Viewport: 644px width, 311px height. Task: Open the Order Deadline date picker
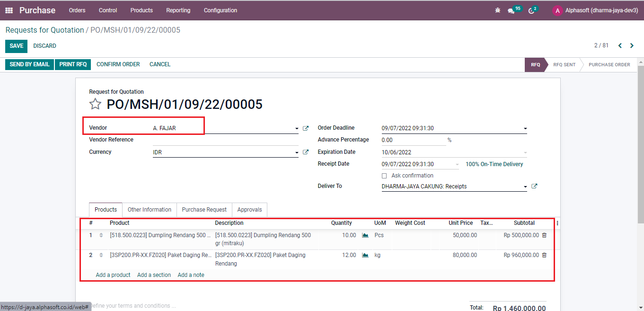tap(453, 128)
